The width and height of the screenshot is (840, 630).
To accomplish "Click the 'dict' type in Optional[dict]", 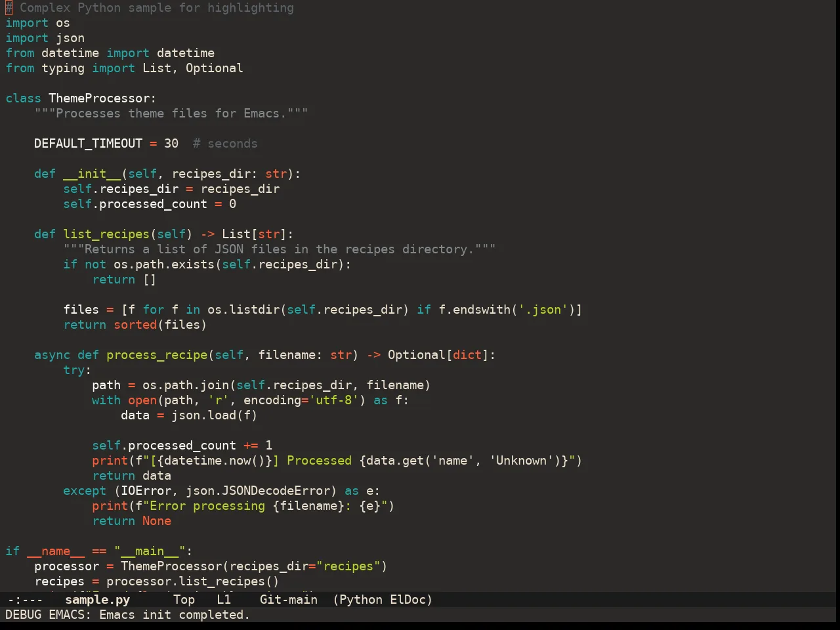I will 467,355.
